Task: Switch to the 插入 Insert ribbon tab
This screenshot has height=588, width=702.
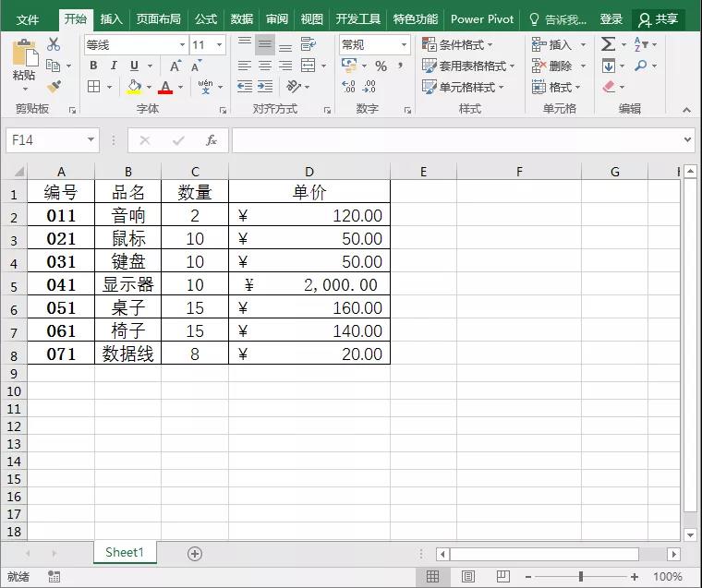Action: (x=111, y=19)
